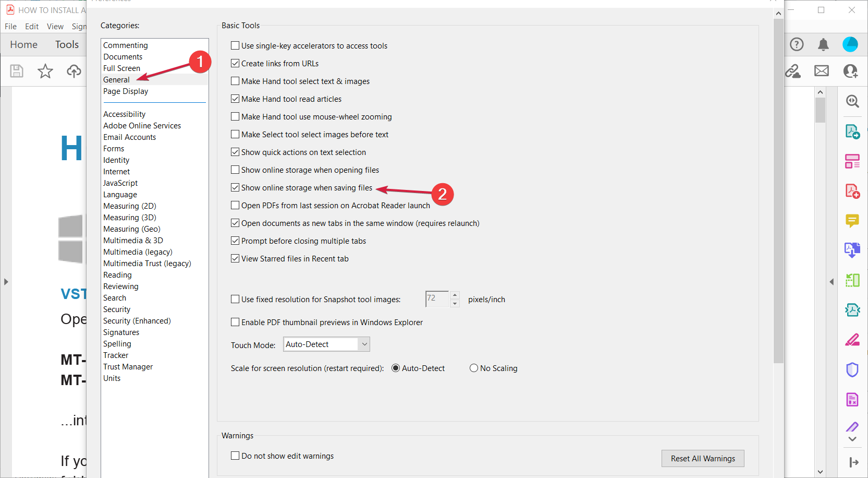
Task: Click the notifications bell icon
Action: (823, 44)
